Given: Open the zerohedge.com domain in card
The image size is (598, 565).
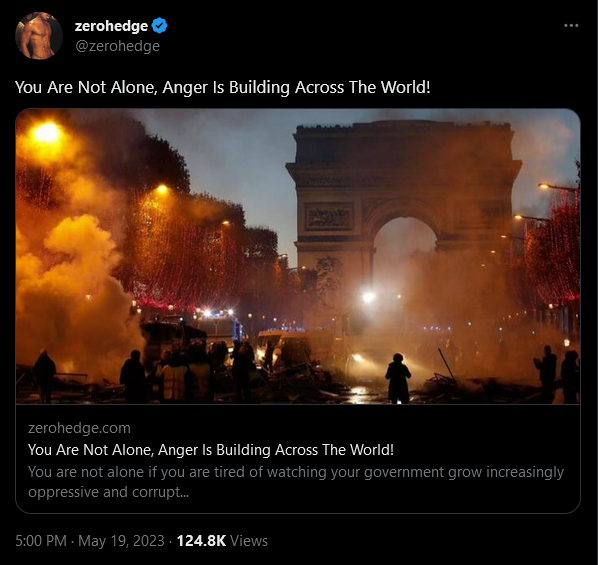Looking at the screenshot, I should tap(79, 428).
